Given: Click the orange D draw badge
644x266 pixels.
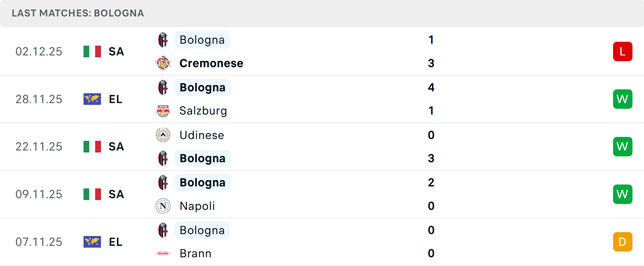Looking at the screenshot, I should click(623, 242).
